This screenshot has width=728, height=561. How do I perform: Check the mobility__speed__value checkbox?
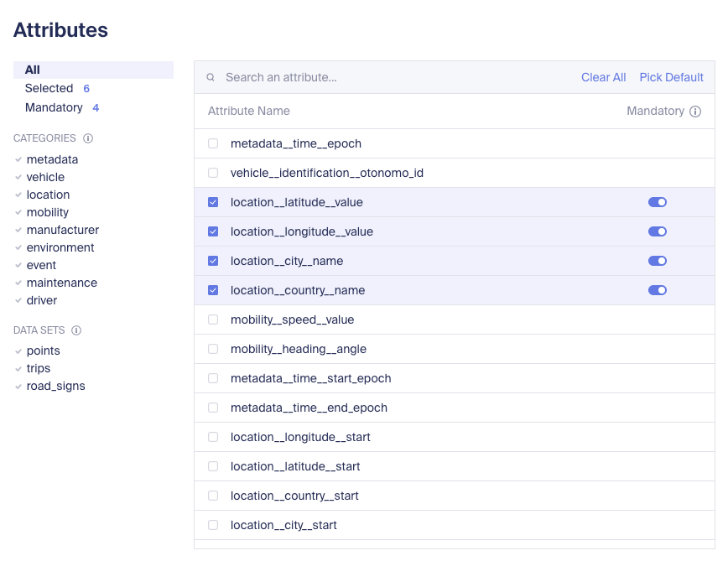(x=213, y=319)
